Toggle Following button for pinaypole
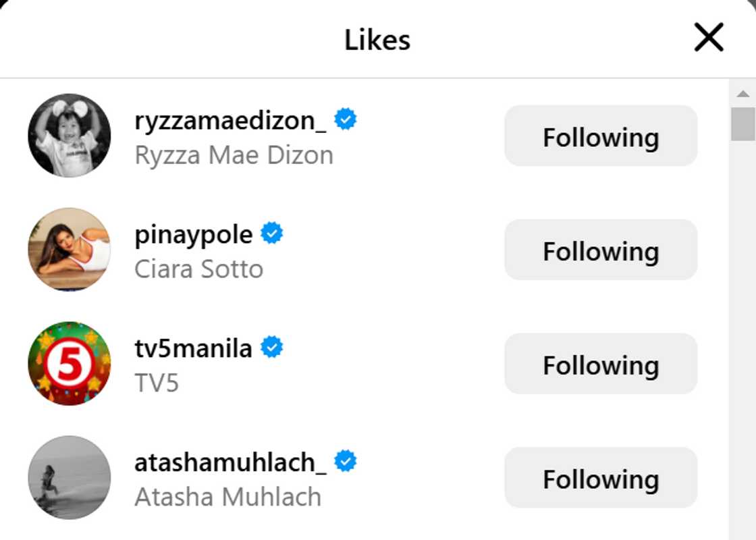 [x=601, y=250]
